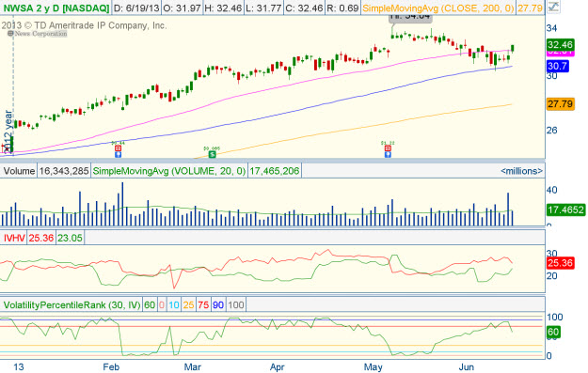
Task: Click the orange 25 level in VolatilityPercentileRank header
Action: point(188,304)
